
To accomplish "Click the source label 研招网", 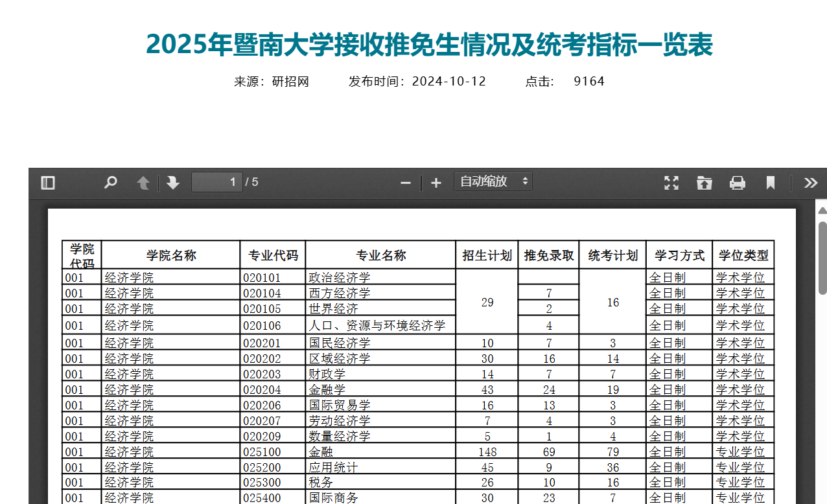I will (x=290, y=82).
